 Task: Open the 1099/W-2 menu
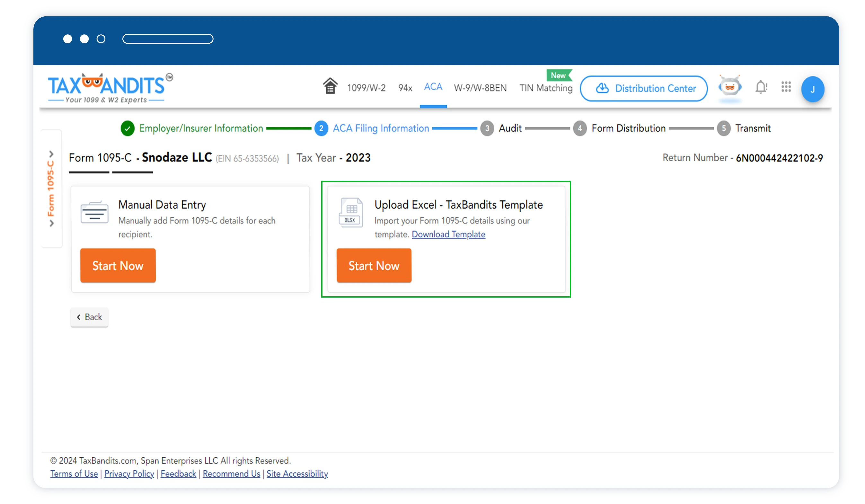[x=366, y=88]
